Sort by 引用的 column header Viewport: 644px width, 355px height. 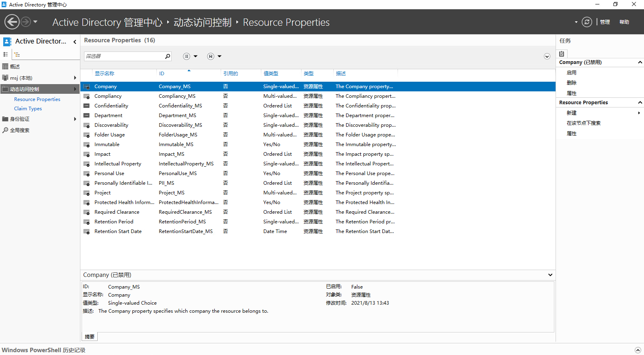pos(231,74)
